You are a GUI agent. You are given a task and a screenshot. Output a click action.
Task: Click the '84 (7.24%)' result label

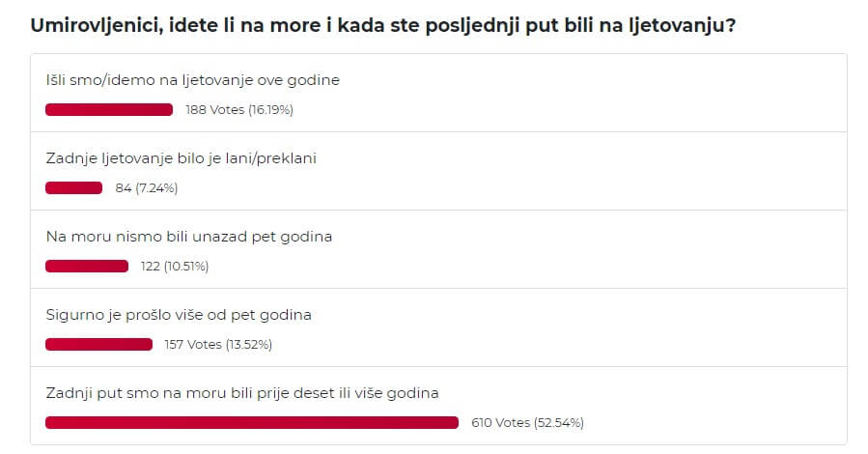point(146,188)
